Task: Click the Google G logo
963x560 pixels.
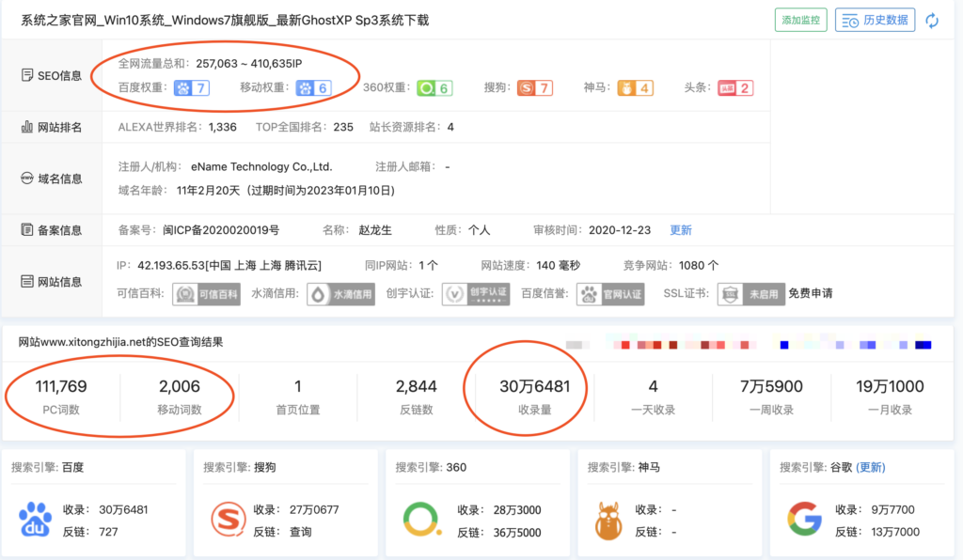Action: [x=805, y=519]
